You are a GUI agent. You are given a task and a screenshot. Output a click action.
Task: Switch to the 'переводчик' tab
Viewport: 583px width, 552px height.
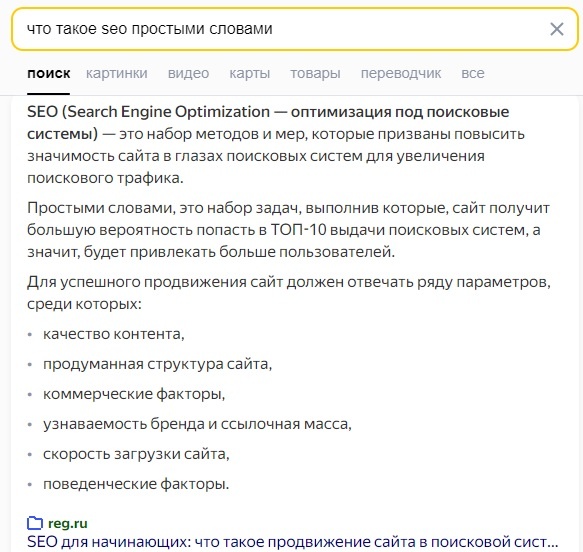401,73
